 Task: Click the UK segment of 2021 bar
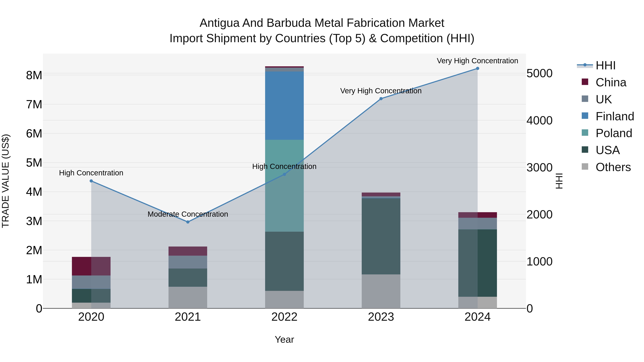click(x=188, y=262)
